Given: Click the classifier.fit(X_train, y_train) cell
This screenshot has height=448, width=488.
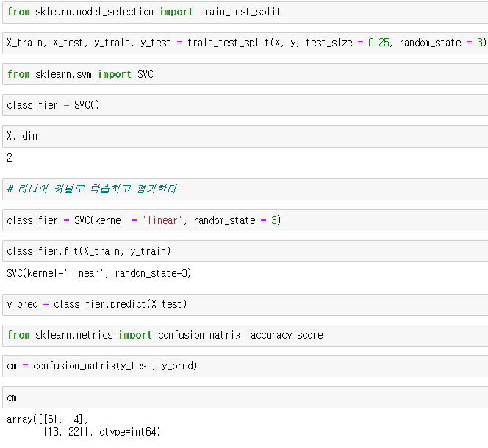Looking at the screenshot, I should 245,251.
